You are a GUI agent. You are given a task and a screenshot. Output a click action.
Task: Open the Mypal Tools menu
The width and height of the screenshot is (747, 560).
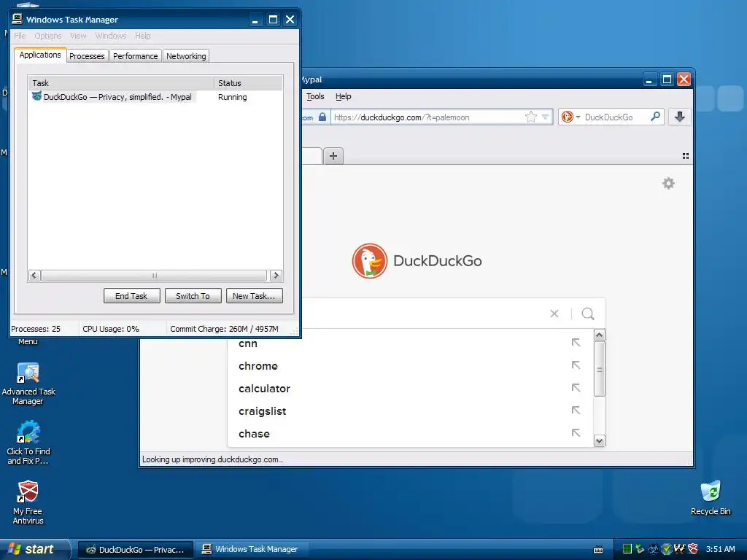coord(315,96)
